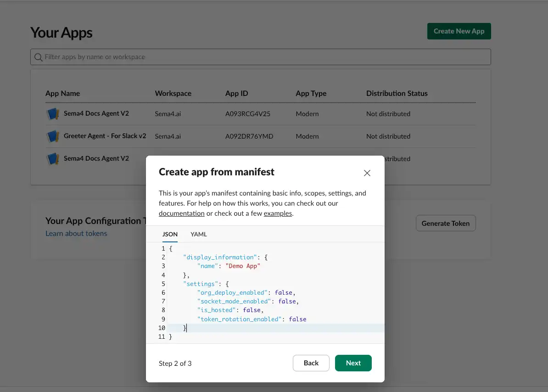The width and height of the screenshot is (548, 392).
Task: Click the bottom Sema4 Docs Agent V2 app icon
Action: [52, 158]
